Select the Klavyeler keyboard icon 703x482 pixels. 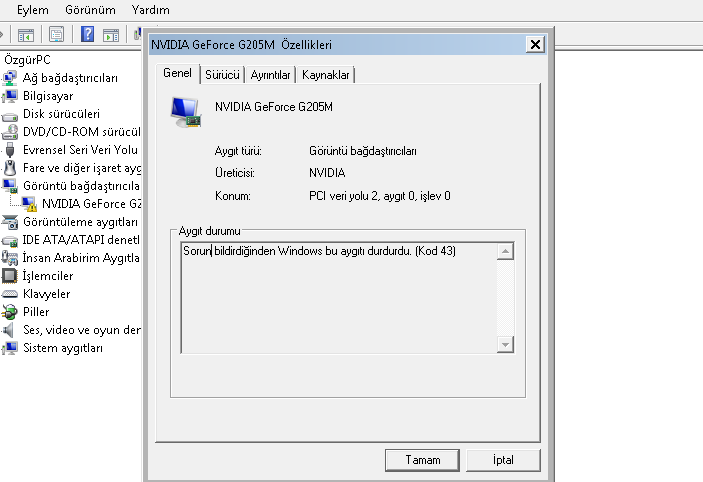pyautogui.click(x=11, y=294)
